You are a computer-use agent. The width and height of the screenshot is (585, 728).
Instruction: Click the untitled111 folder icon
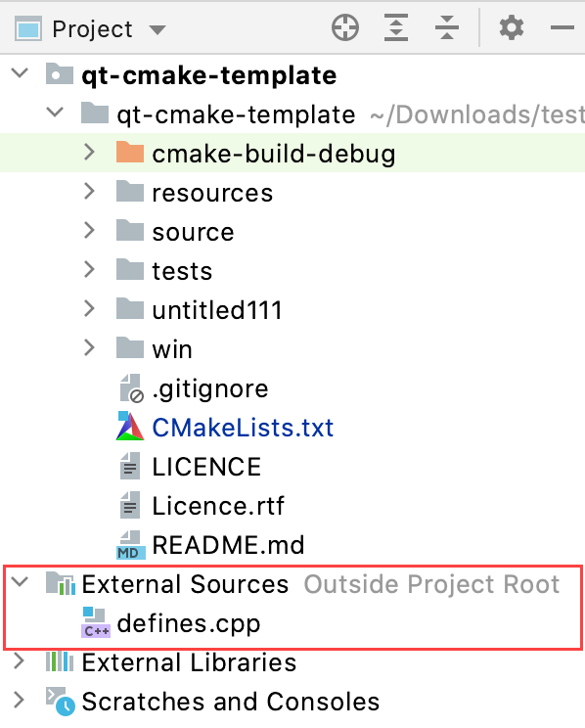pos(129,308)
